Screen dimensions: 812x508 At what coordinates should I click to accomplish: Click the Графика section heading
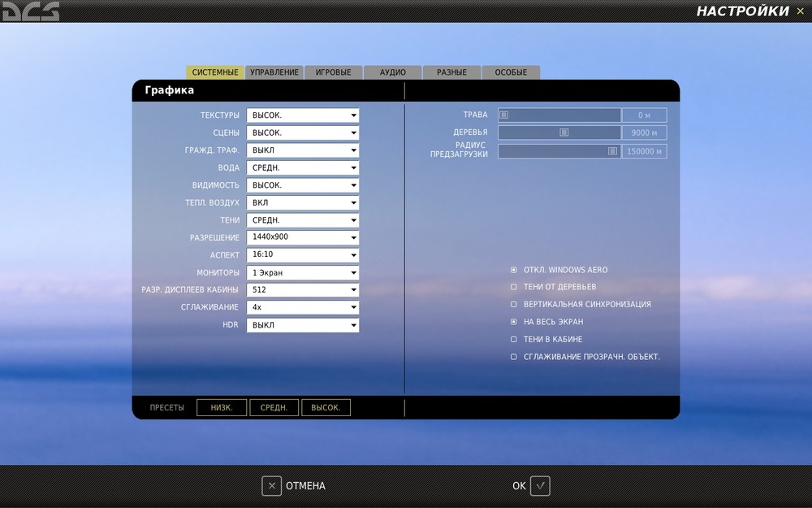(170, 90)
